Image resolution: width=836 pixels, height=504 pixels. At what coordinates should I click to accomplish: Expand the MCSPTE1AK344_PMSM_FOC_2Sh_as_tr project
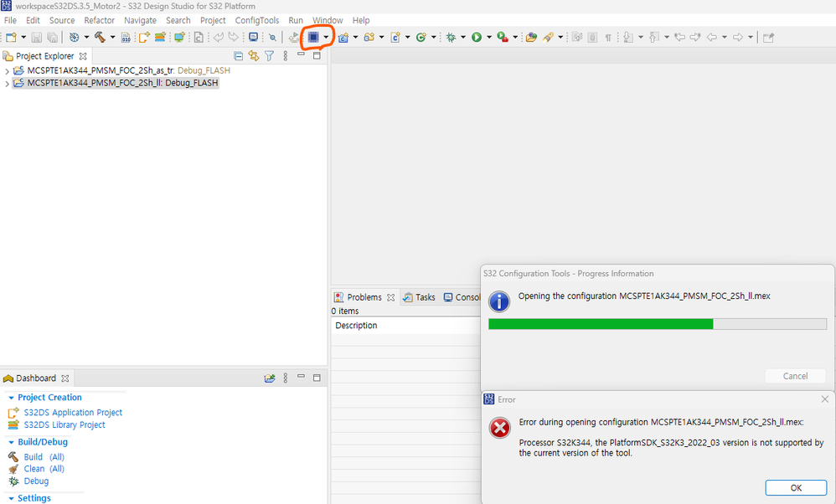click(7, 71)
